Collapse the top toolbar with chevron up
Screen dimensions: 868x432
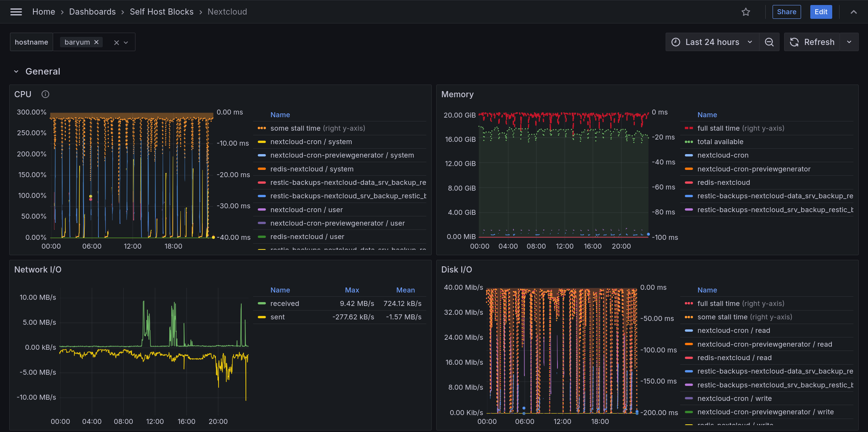pyautogui.click(x=853, y=12)
